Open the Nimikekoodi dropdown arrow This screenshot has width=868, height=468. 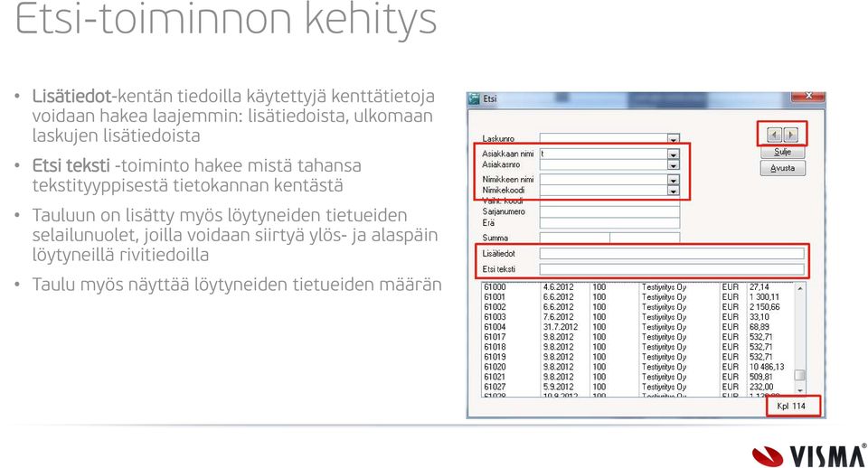coord(673,191)
